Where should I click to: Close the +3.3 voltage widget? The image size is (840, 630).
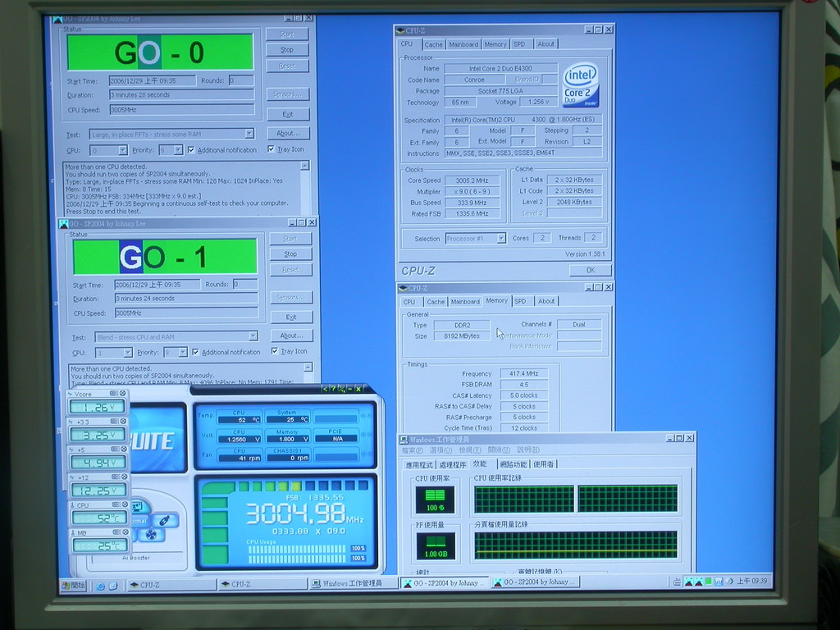point(123,421)
